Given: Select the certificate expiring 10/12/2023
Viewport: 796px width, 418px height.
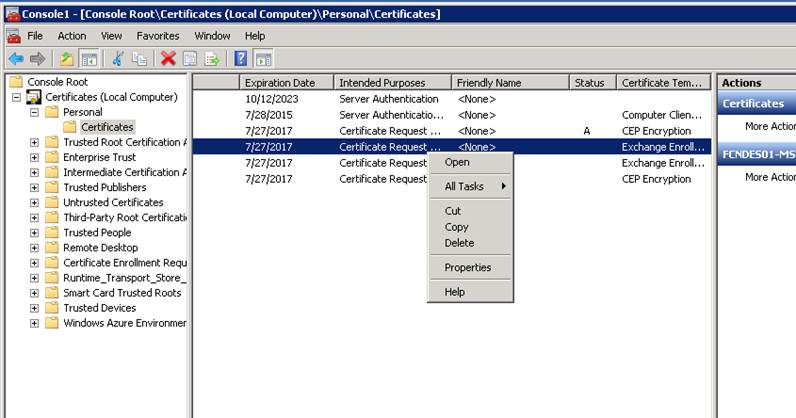Looking at the screenshot, I should click(x=272, y=99).
